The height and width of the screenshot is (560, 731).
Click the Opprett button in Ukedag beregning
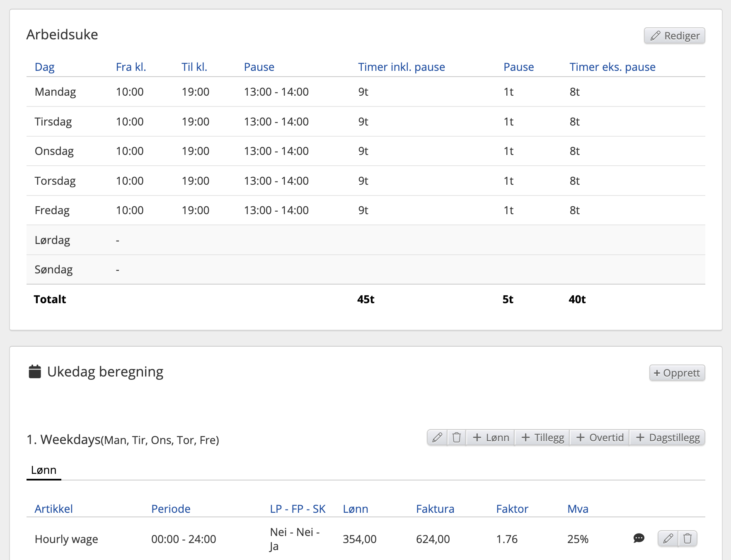point(677,373)
